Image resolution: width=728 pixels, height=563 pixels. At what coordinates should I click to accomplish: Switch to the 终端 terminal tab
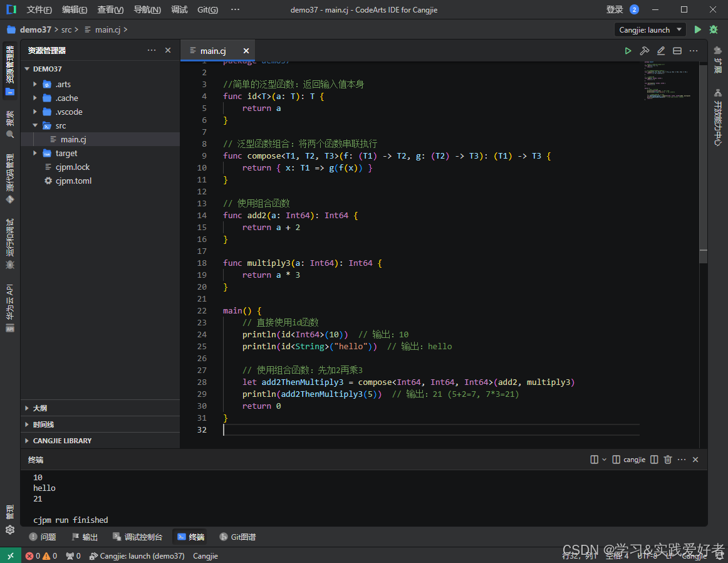tap(190, 537)
